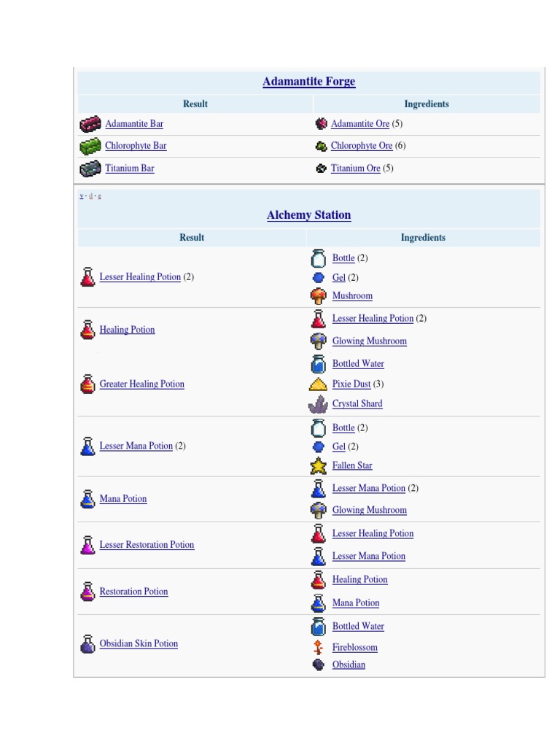Open the Mushroom ingredient link

352,296
